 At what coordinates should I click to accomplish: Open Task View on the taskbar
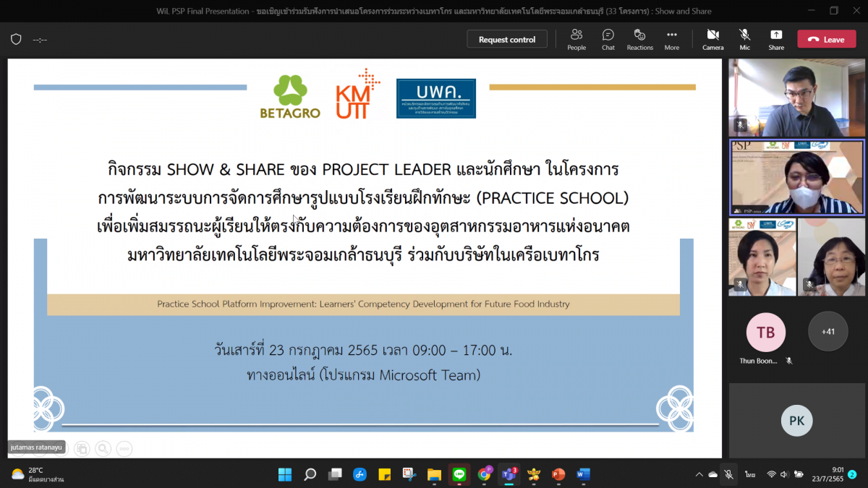(x=335, y=474)
